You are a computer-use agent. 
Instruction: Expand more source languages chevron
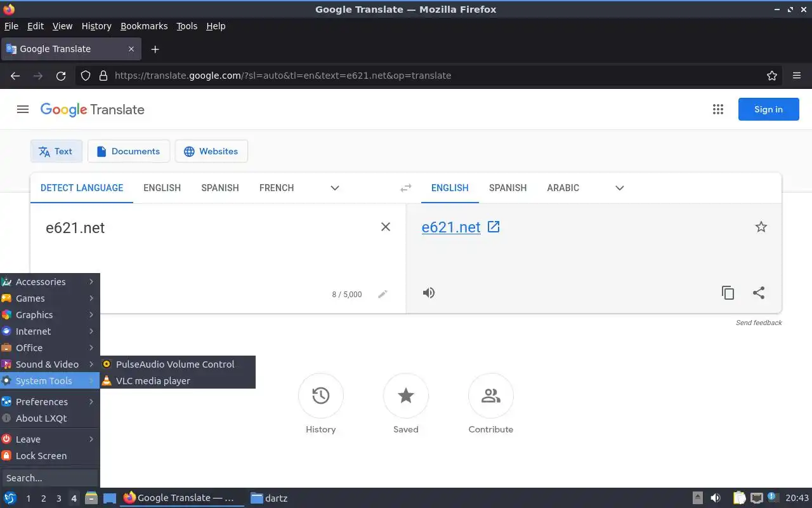(335, 188)
